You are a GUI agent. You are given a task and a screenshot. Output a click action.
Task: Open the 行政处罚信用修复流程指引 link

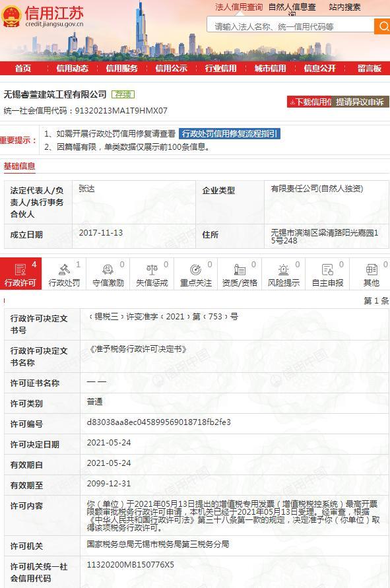point(230,133)
